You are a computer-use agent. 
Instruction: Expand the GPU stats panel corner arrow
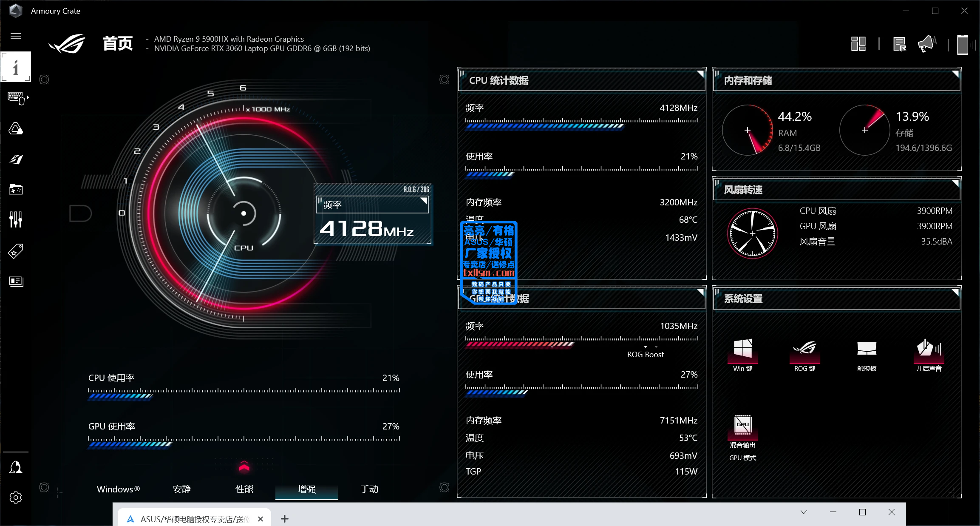[700, 292]
